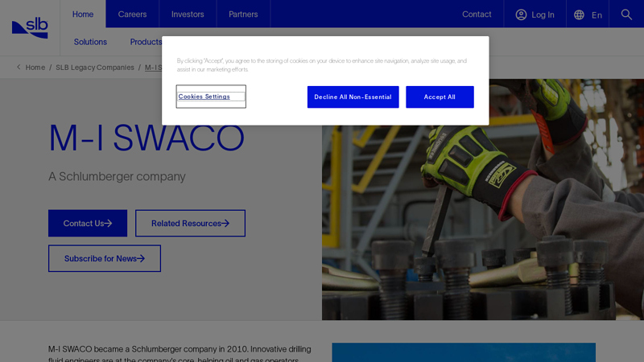Click the M-I SWACO heading

click(x=147, y=138)
